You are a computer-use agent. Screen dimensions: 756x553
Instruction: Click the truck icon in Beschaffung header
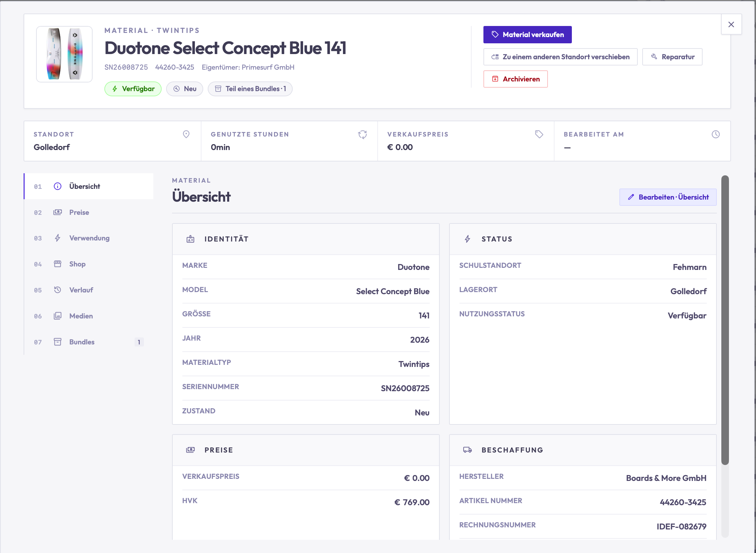pyautogui.click(x=467, y=450)
